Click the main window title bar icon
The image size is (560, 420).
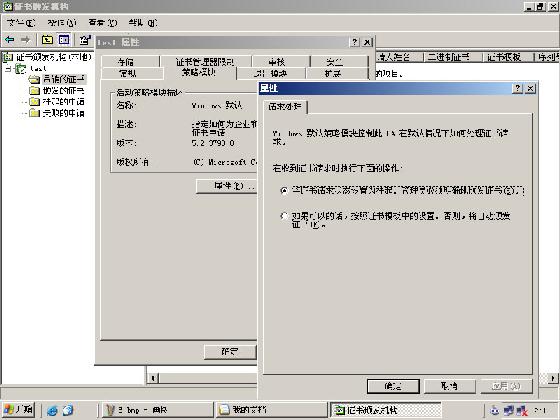[8, 6]
